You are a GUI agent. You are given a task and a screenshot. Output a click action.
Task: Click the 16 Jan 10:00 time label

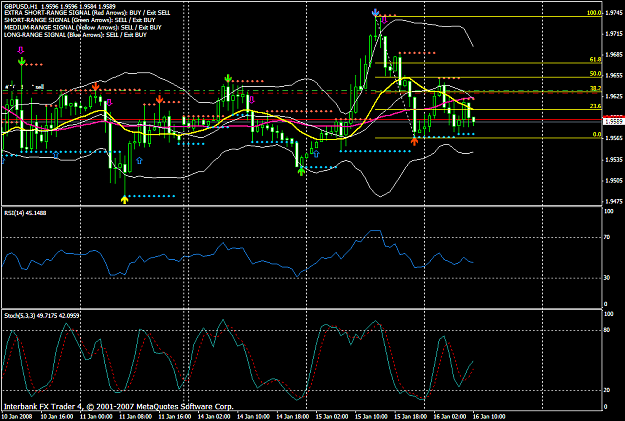pyautogui.click(x=489, y=417)
